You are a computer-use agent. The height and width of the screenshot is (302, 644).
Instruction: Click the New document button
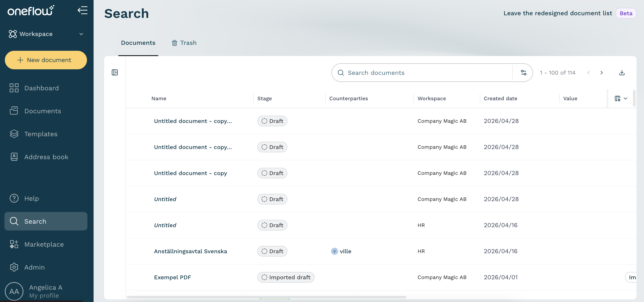pyautogui.click(x=46, y=60)
